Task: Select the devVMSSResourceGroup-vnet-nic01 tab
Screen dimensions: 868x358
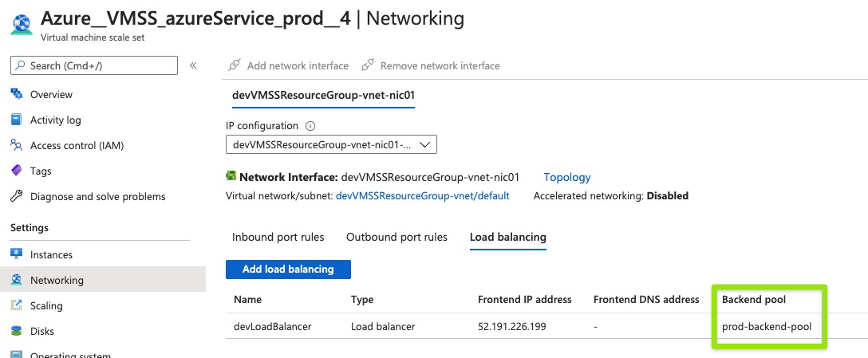Action: (323, 95)
